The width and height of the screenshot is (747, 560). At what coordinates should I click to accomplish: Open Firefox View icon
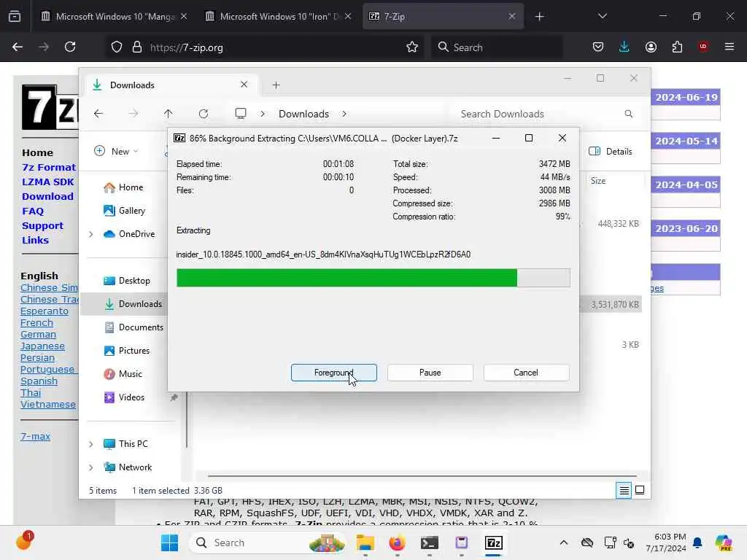point(15,17)
